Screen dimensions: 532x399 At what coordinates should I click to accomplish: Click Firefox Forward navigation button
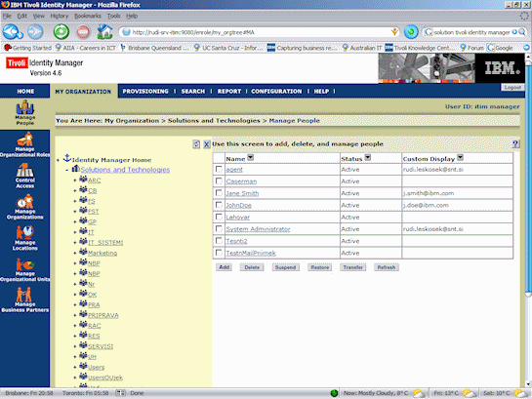pos(35,32)
